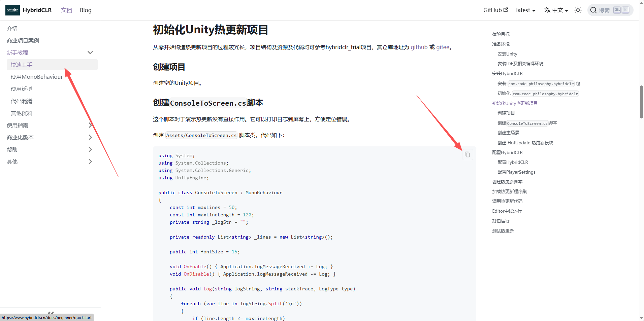Screen dimensions: 644x321
Task: Click the HybridCLR logo image
Action: [x=12, y=10]
